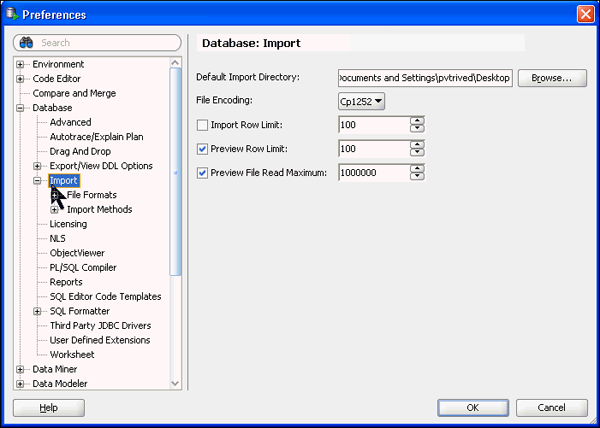
Task: Increase Preview File Read Maximum spinner
Action: coord(417,168)
